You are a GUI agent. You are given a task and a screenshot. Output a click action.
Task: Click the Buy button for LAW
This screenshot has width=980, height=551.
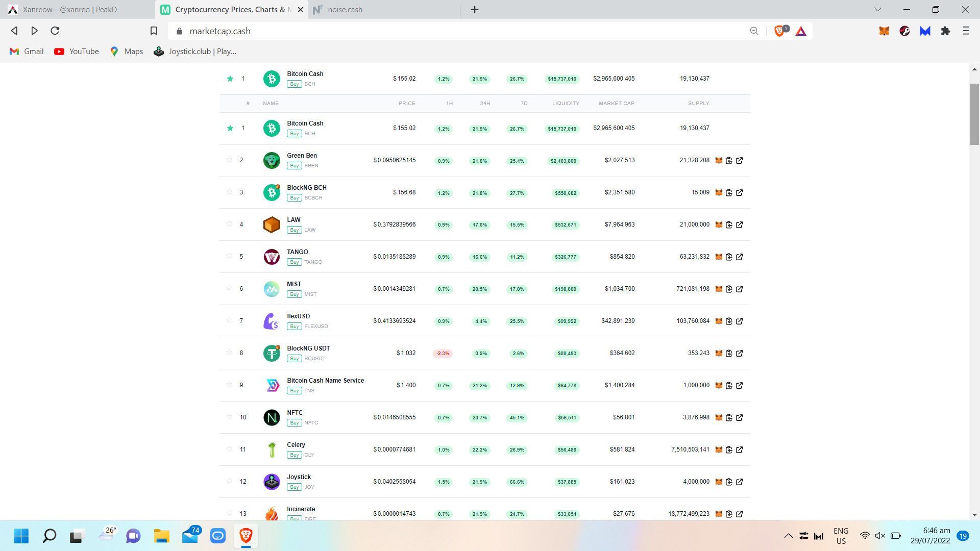295,230
